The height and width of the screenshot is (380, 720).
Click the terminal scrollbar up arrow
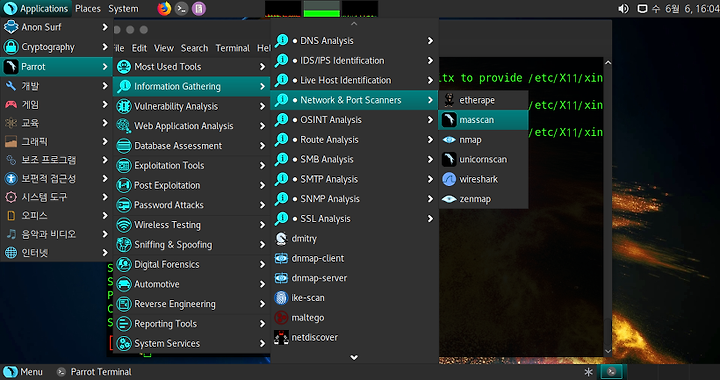tap(608, 63)
